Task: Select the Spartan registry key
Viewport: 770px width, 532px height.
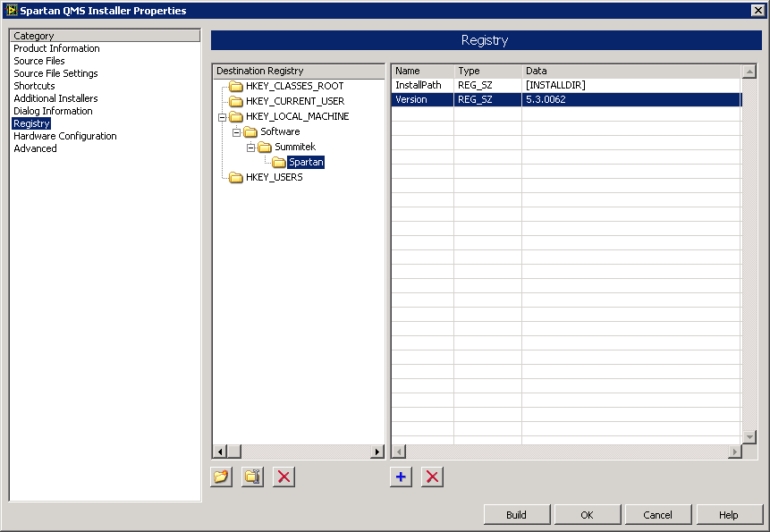Action: click(306, 163)
